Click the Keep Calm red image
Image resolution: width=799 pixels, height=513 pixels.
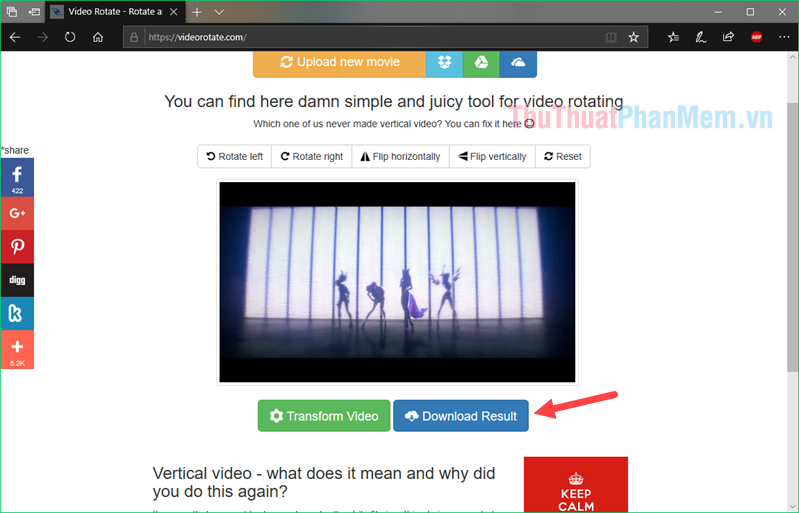(576, 484)
